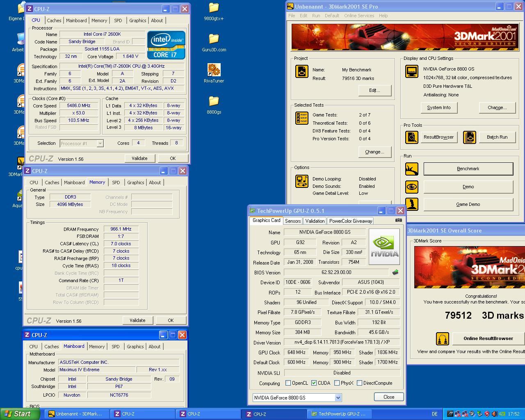
Task: Open the File menu in 3DMark
Action: (292, 16)
